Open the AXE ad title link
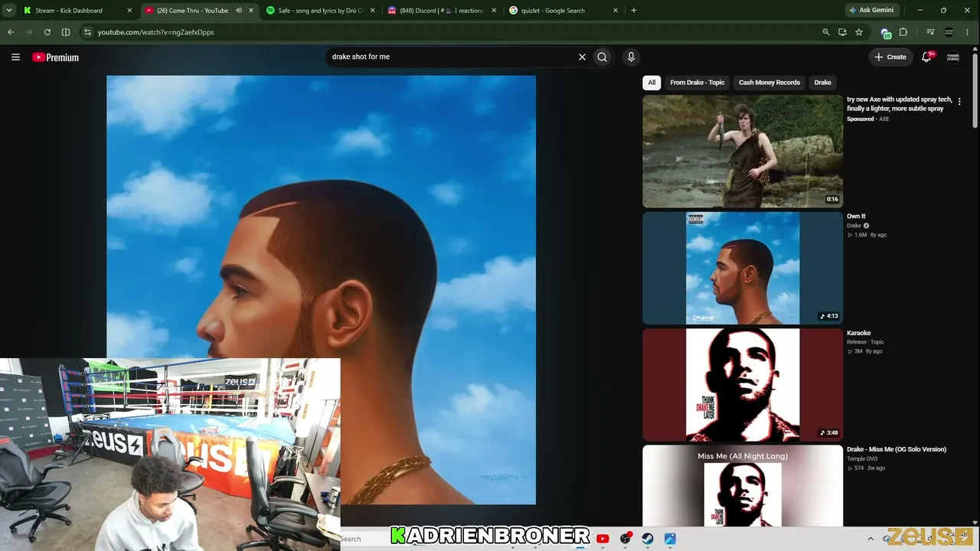 pyautogui.click(x=900, y=104)
